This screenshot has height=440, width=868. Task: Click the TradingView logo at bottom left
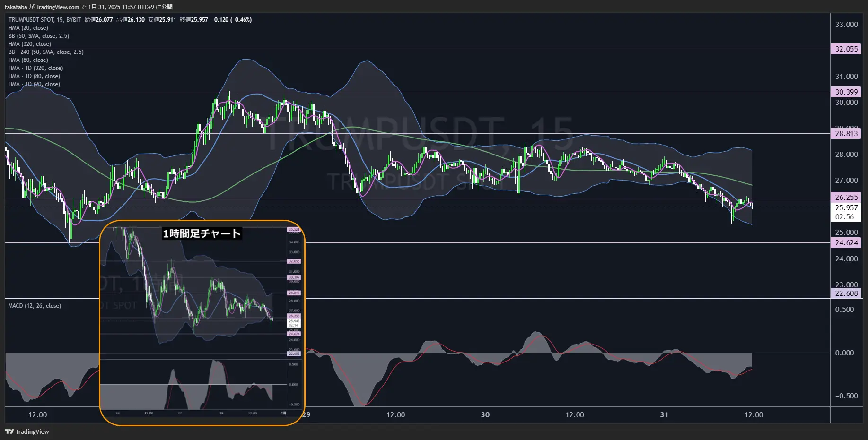click(27, 431)
